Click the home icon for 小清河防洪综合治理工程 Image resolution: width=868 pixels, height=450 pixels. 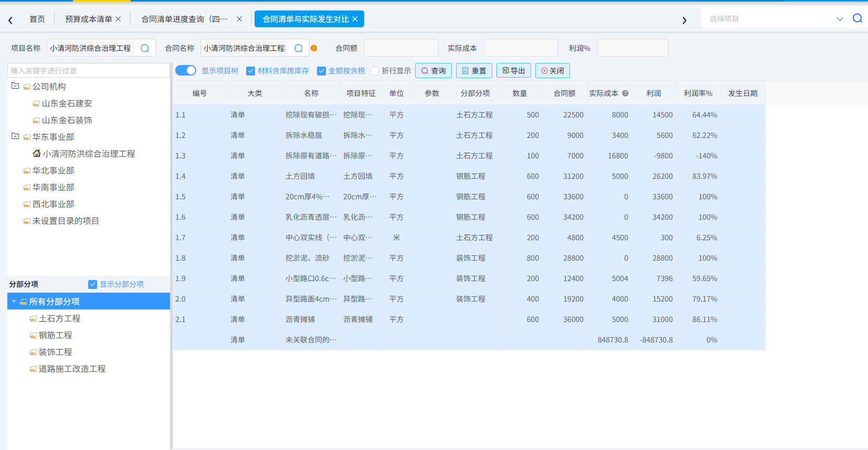tap(37, 153)
